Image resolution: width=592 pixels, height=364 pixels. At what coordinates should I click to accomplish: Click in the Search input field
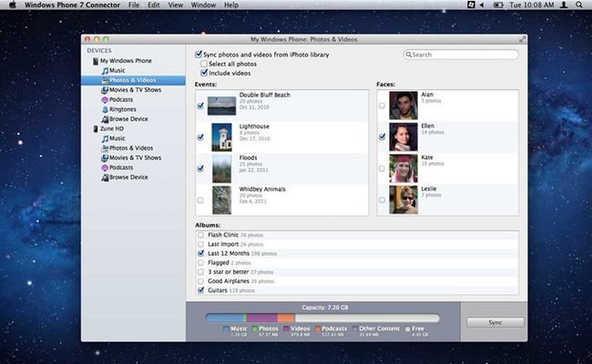(x=461, y=55)
